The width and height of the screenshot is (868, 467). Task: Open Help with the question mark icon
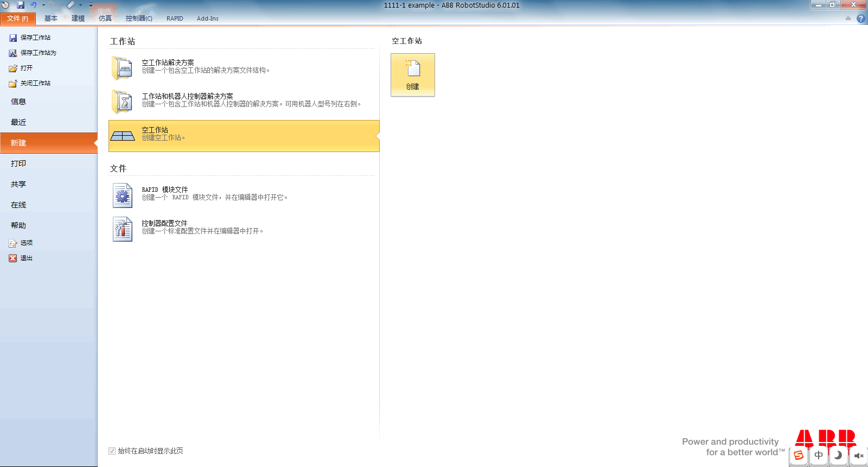(x=861, y=18)
